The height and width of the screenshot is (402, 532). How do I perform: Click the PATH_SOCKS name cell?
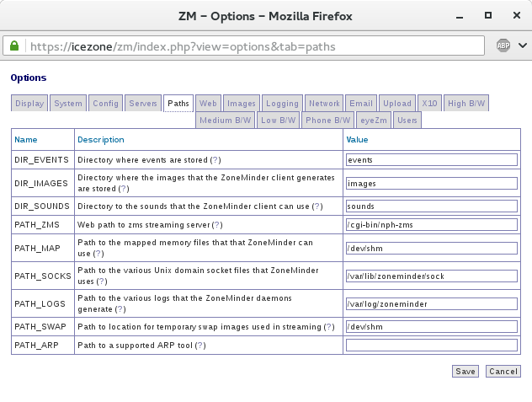pos(43,276)
